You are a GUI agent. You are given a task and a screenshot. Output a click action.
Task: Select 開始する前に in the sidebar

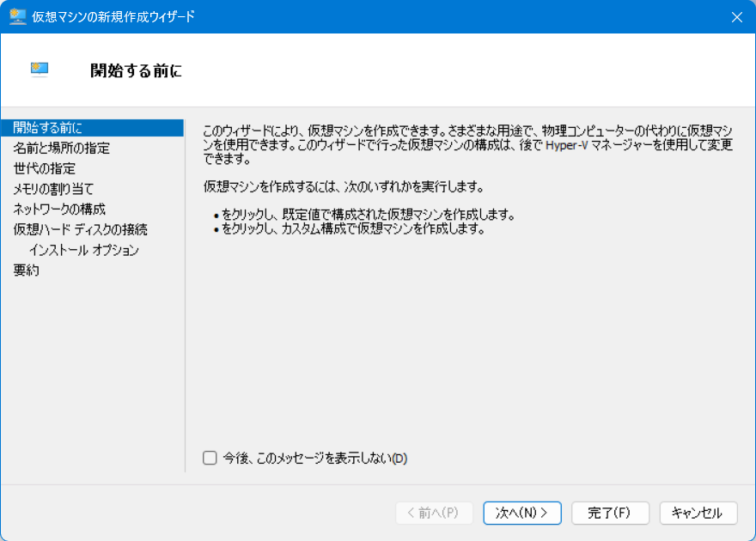click(x=48, y=128)
